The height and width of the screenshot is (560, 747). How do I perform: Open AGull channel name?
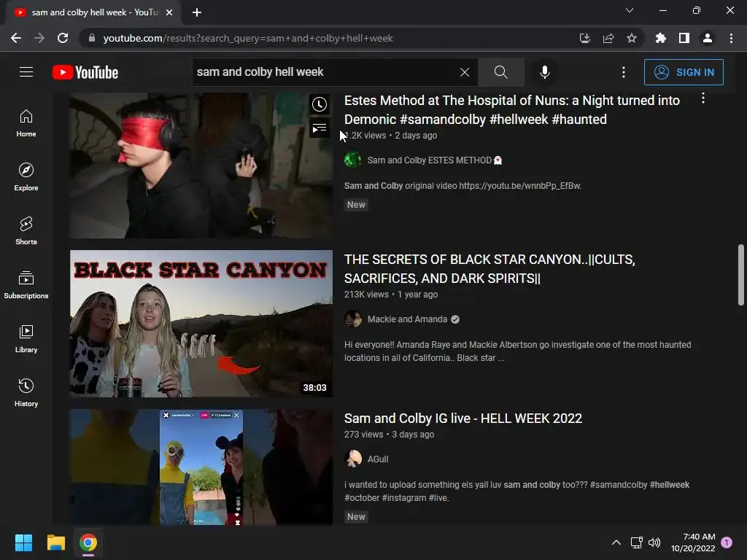(x=378, y=459)
